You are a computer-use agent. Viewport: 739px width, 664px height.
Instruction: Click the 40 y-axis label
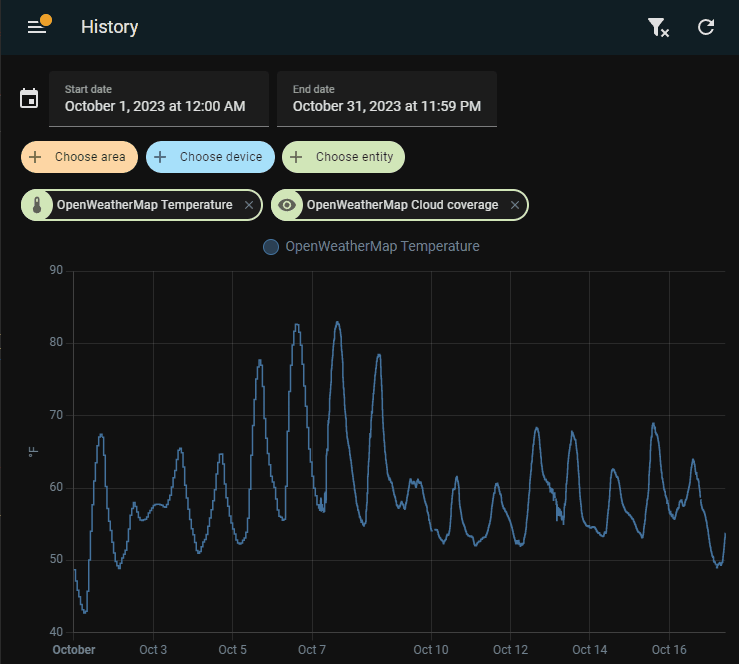tap(56, 631)
